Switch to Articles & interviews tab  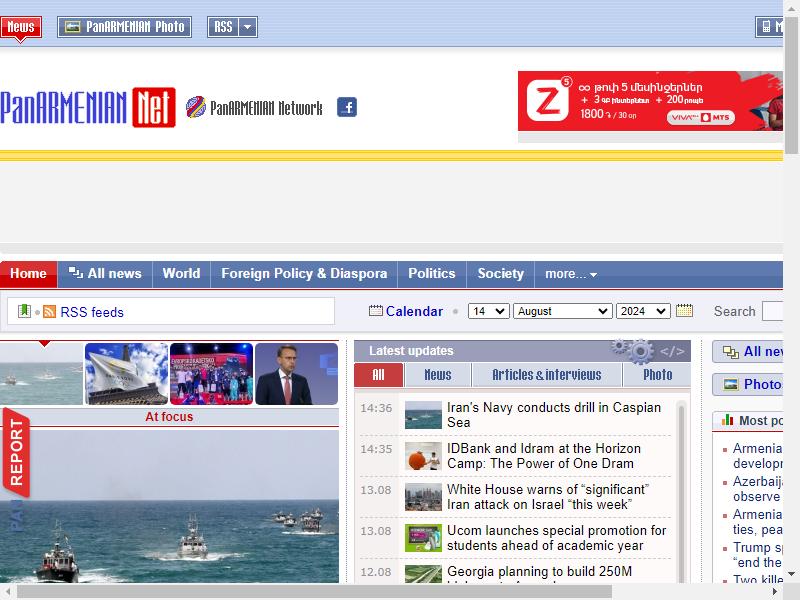click(546, 375)
